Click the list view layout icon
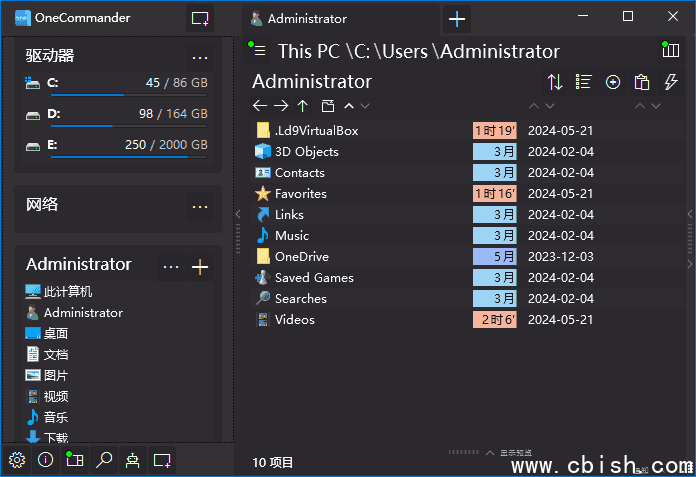 point(584,82)
